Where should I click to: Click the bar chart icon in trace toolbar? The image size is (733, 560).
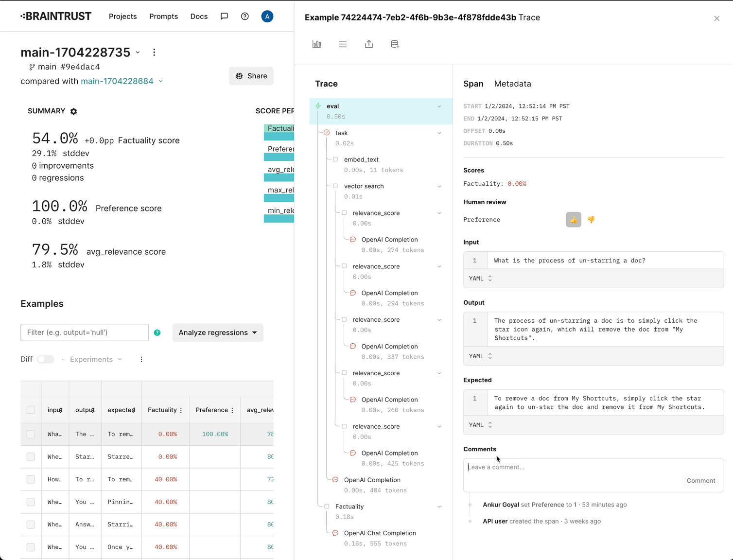click(x=317, y=44)
